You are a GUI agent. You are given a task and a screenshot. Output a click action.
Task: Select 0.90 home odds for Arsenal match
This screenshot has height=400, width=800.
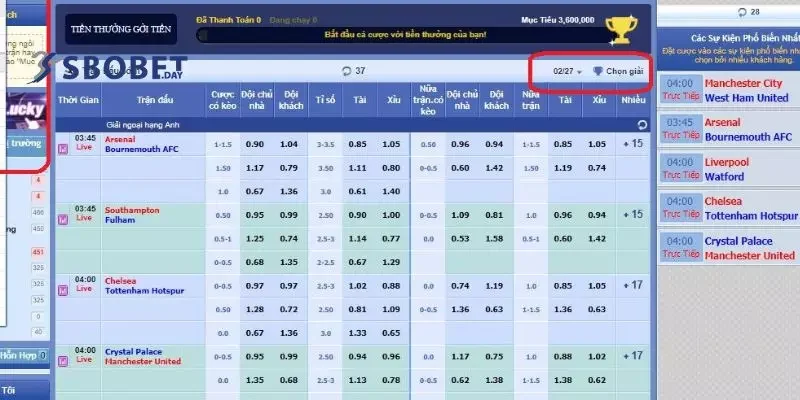tap(255, 144)
